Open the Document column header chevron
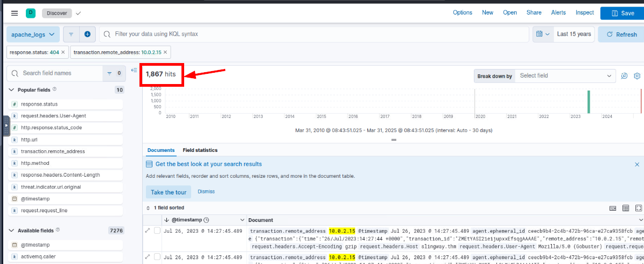This screenshot has height=264, width=644. 641,220
